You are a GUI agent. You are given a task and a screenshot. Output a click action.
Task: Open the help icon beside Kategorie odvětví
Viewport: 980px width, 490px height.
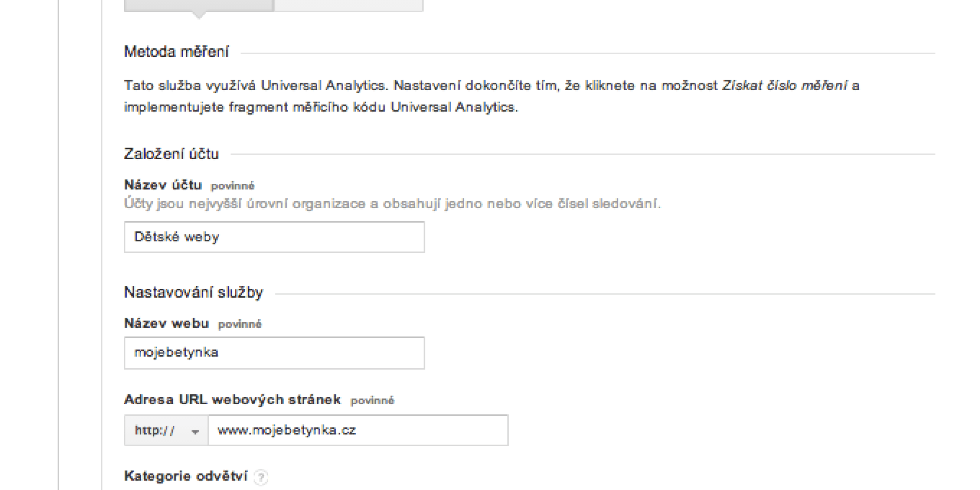tap(261, 477)
